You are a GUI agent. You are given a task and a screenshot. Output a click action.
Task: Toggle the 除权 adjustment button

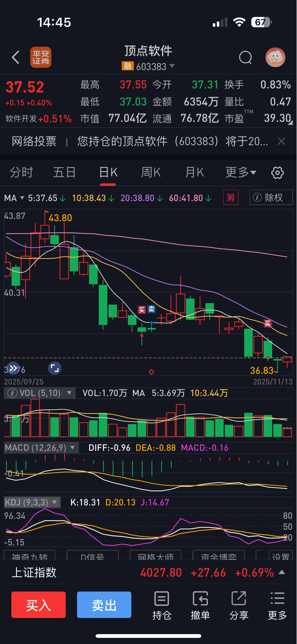pyautogui.click(x=271, y=198)
